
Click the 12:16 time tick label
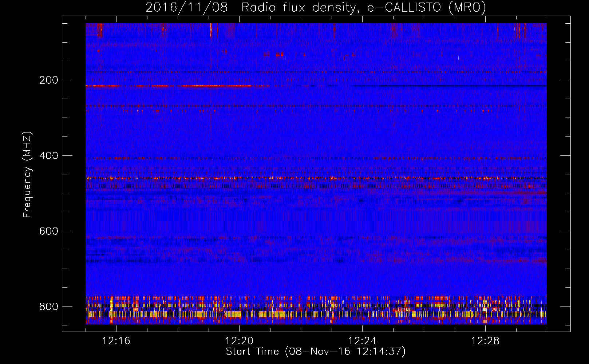[x=116, y=341]
